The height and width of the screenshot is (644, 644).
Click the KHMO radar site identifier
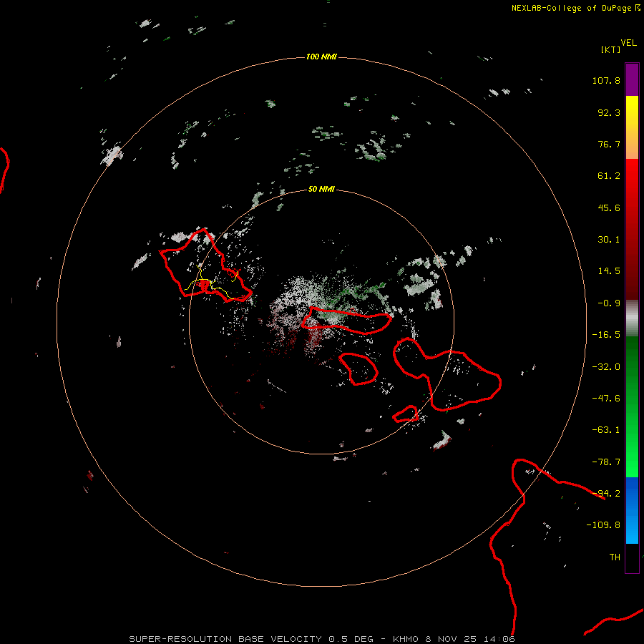[406, 639]
